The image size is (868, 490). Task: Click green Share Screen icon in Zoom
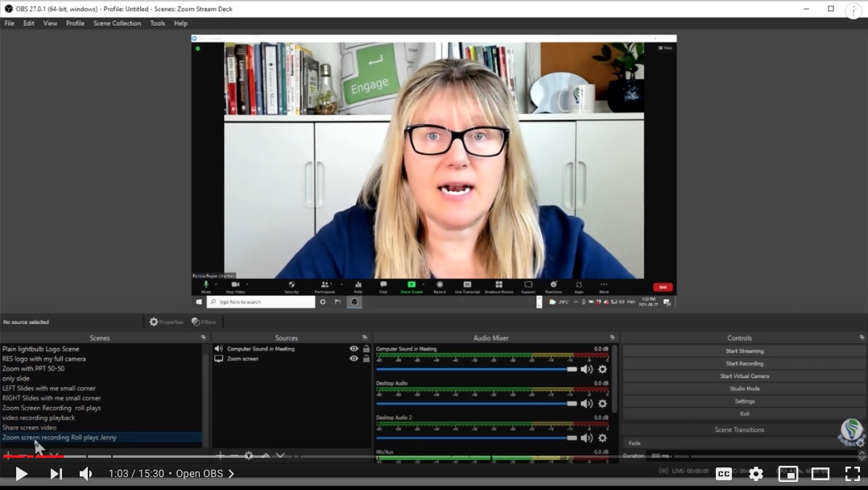pos(411,285)
